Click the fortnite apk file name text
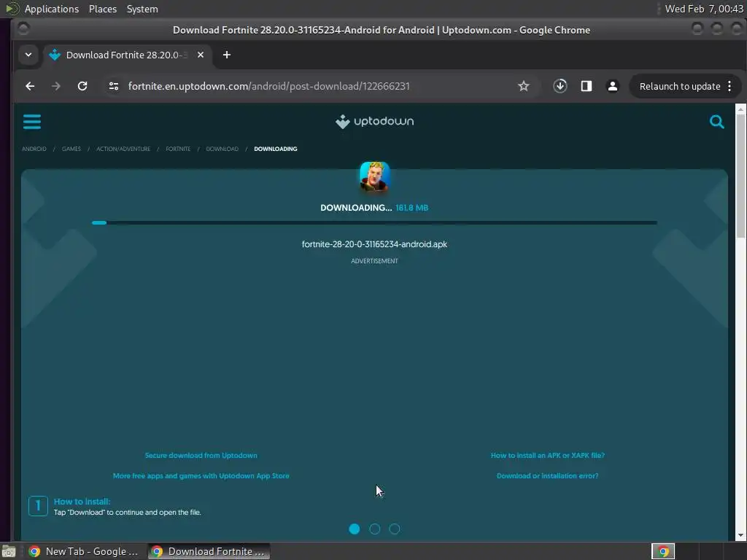 point(374,244)
